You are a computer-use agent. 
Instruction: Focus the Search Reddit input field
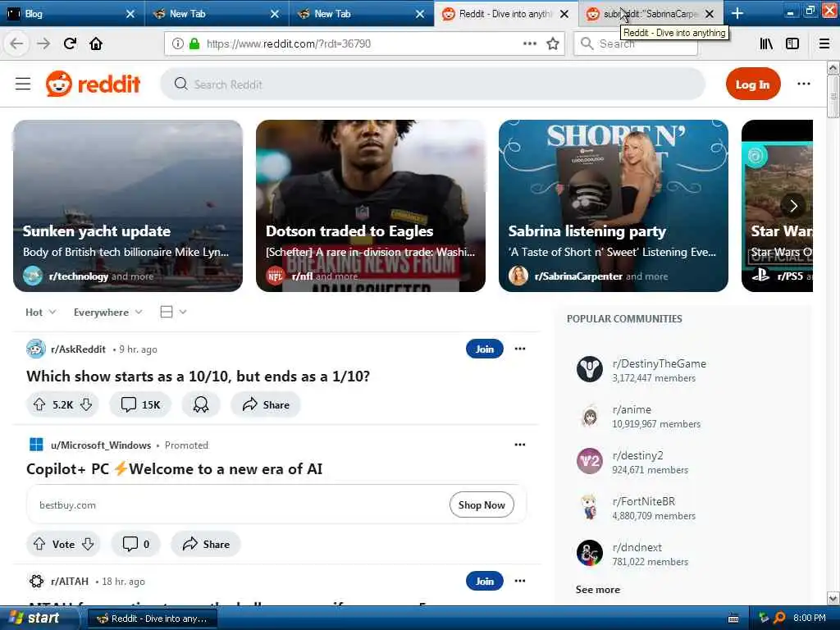[433, 84]
